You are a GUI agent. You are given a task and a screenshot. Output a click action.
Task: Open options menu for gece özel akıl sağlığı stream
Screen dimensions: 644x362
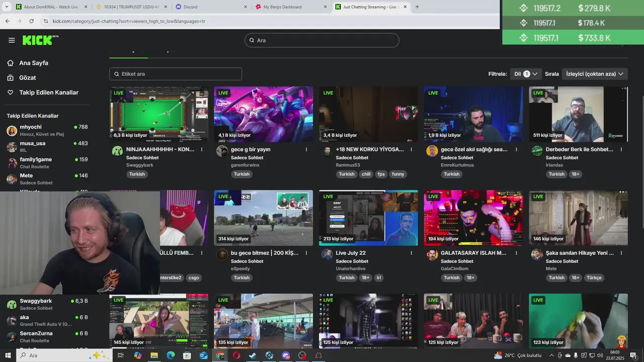click(516, 149)
